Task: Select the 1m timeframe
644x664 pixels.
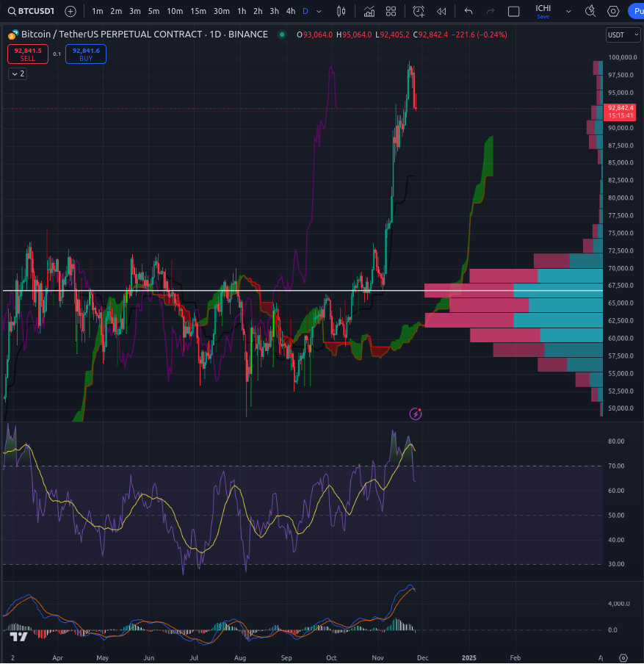Action: 98,12
